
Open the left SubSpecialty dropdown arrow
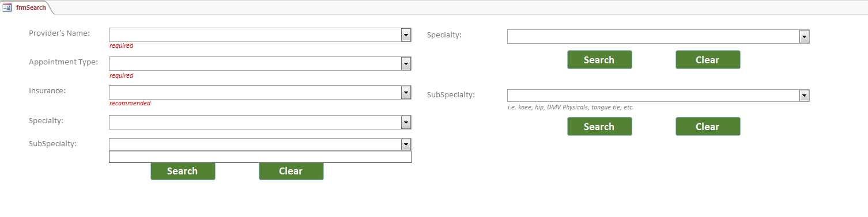tap(406, 144)
